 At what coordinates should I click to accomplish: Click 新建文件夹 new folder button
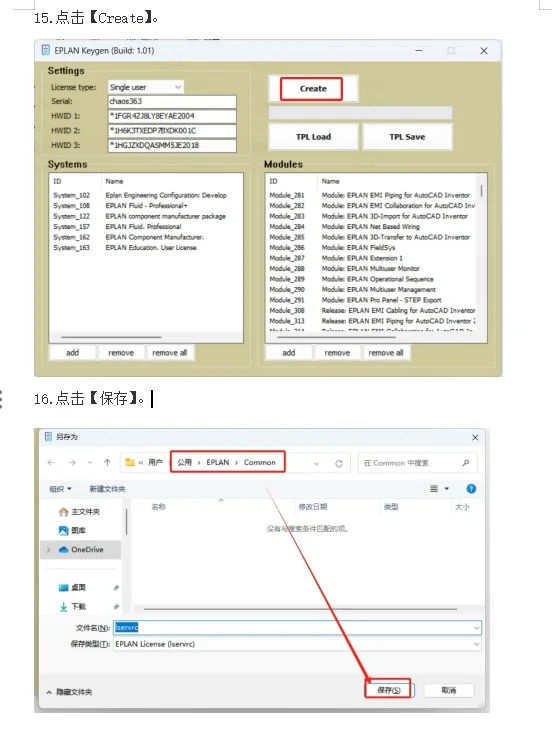tap(107, 489)
